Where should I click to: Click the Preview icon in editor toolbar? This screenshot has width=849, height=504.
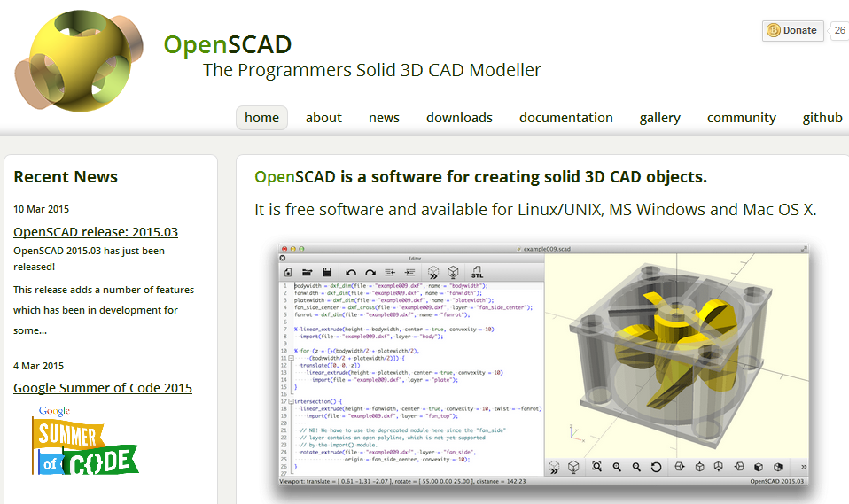pos(433,272)
